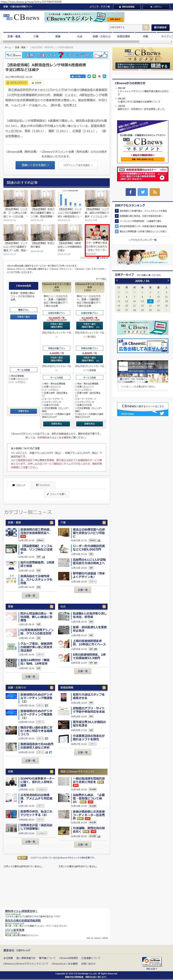Click the スクラップブック button
Viewport: 173px width, 980px height.
tap(17, 83)
